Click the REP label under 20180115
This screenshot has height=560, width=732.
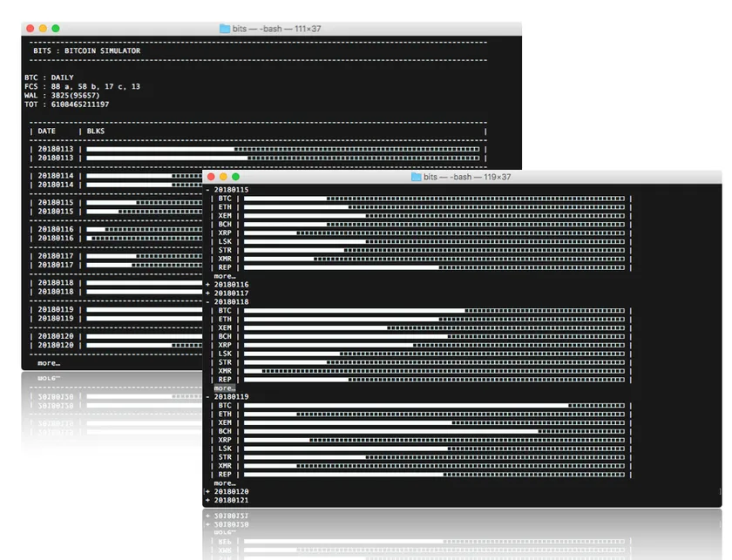(x=225, y=267)
